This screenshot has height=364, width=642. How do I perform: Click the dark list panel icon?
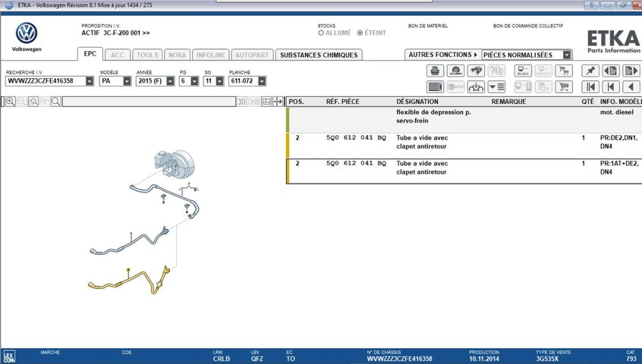[435, 86]
